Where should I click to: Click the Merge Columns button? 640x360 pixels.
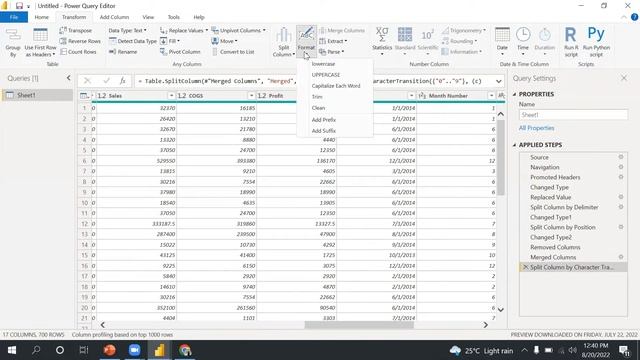pos(342,30)
